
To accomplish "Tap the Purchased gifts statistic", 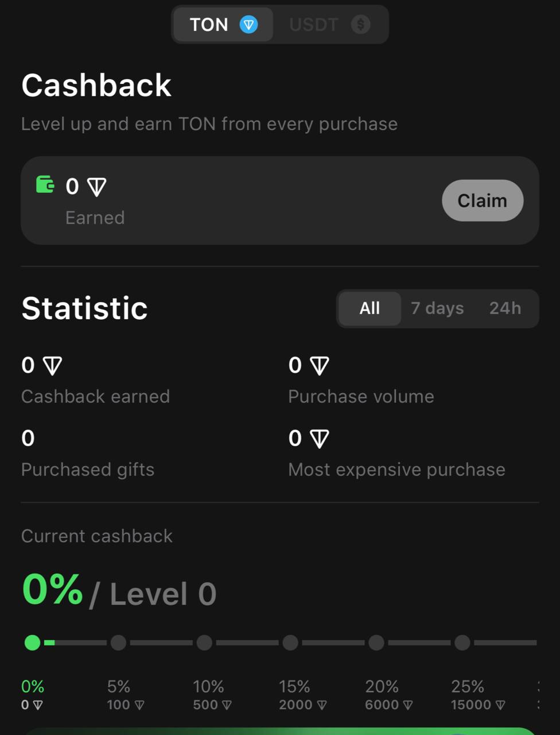I will [x=88, y=454].
